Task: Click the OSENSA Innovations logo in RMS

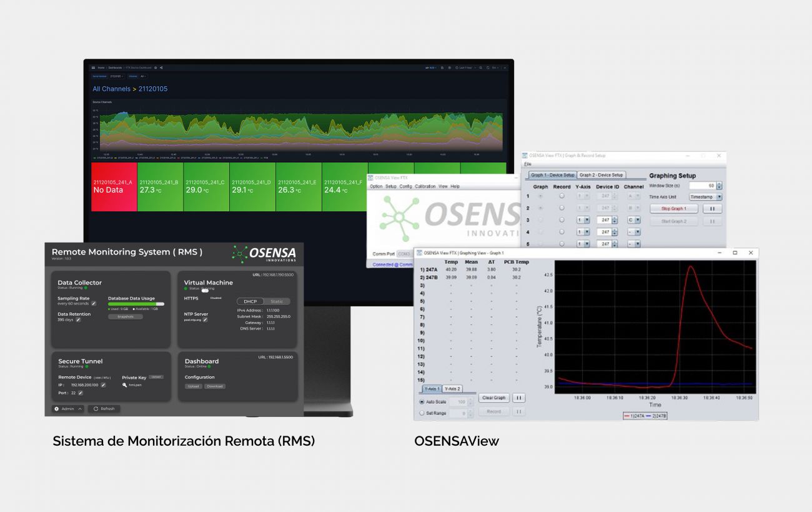Action: 264,253
